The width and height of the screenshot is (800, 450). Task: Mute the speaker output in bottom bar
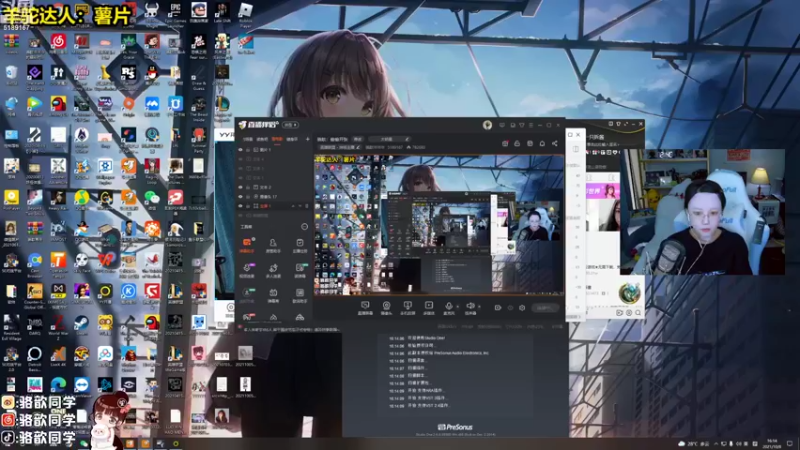470,306
